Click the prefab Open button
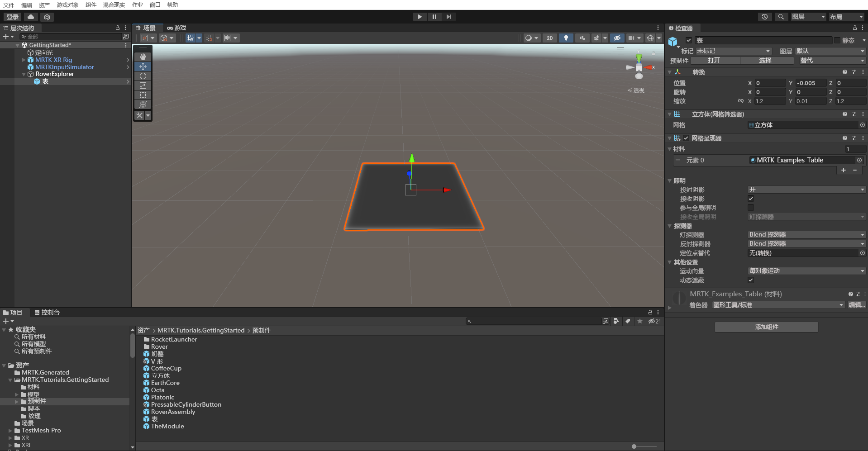 click(x=714, y=61)
